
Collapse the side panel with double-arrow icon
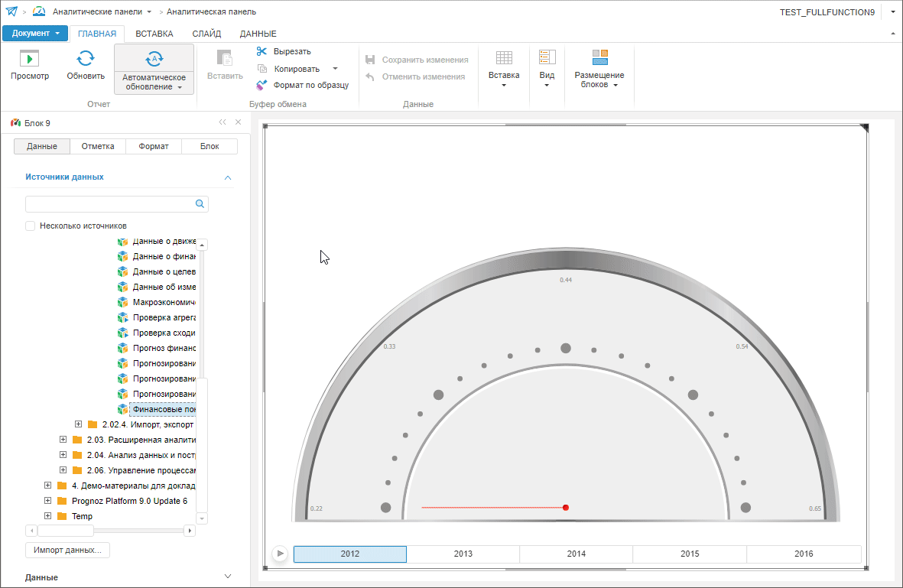223,122
